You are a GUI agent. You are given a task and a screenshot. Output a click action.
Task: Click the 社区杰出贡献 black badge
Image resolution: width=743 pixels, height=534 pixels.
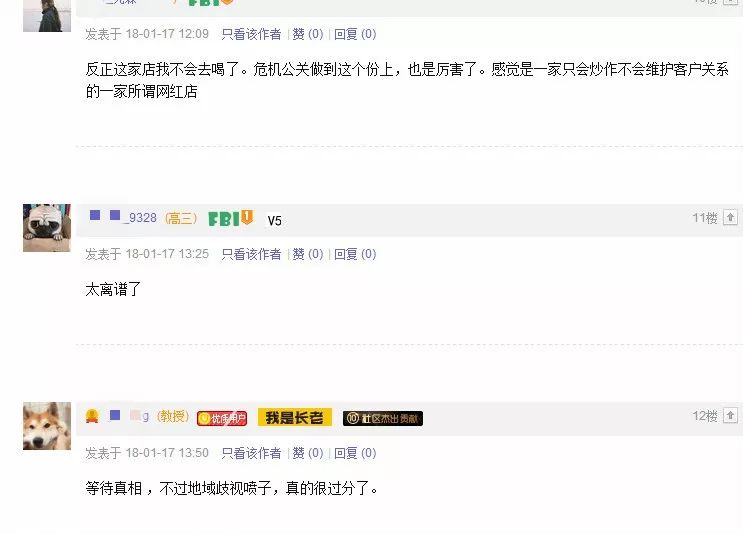(383, 418)
